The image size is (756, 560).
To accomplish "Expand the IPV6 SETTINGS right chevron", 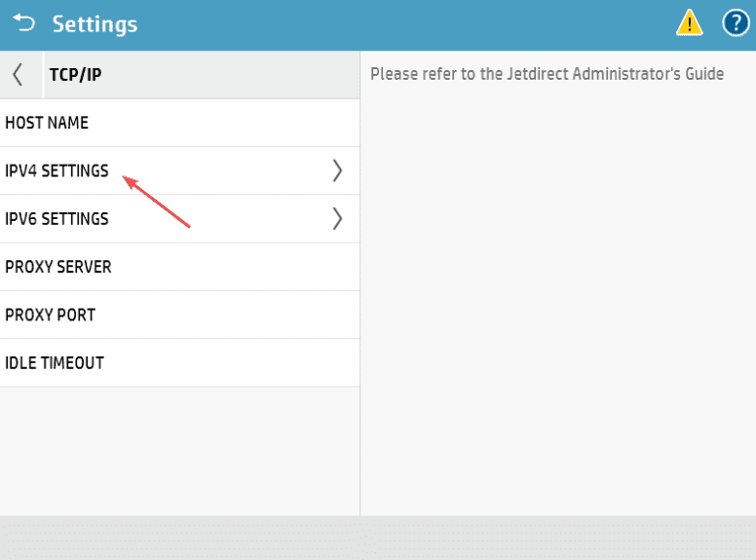I will pos(337,218).
